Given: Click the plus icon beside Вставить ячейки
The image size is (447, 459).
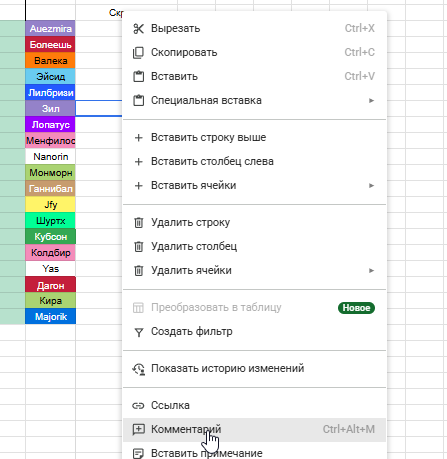Looking at the screenshot, I should point(138,186).
